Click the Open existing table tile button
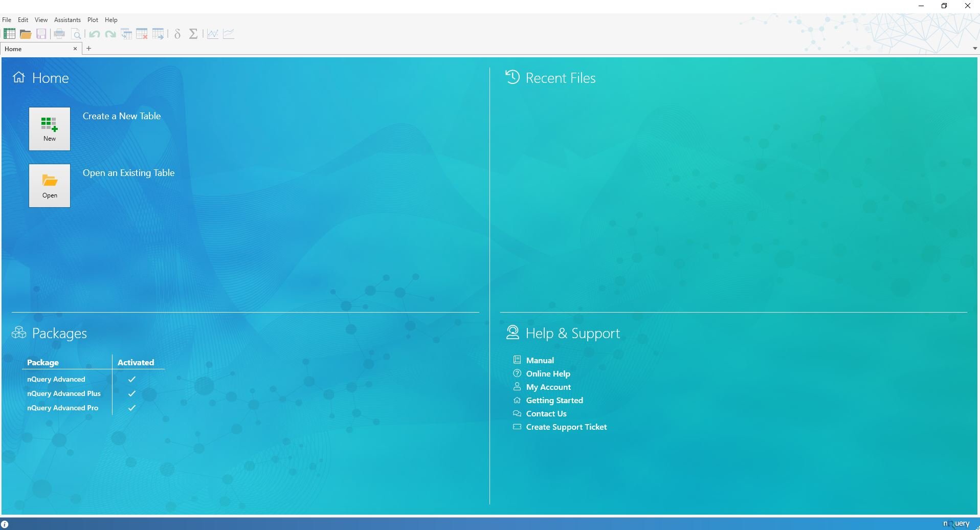980x530 pixels. 50,186
